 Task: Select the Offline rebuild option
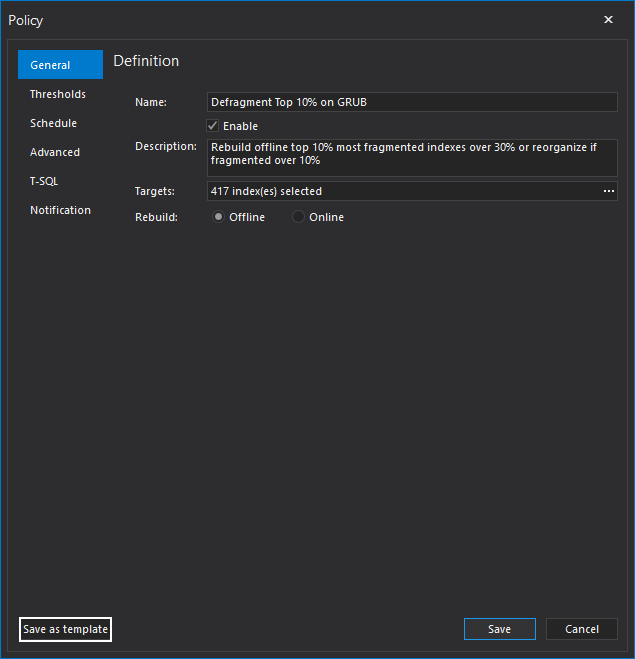(x=219, y=217)
